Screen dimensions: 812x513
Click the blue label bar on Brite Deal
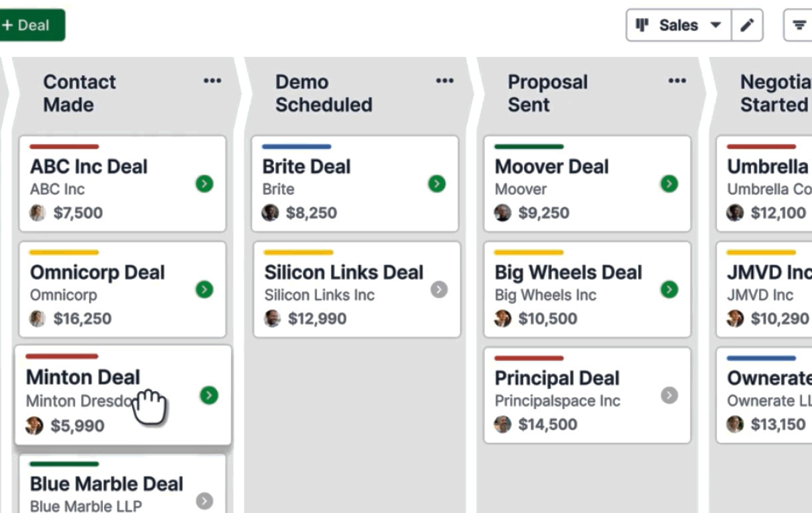297,146
